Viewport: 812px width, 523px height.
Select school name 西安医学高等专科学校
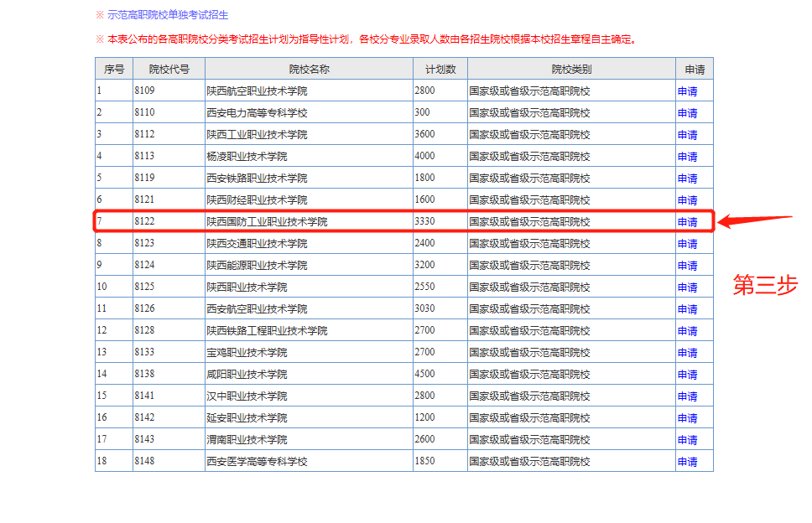257,462
